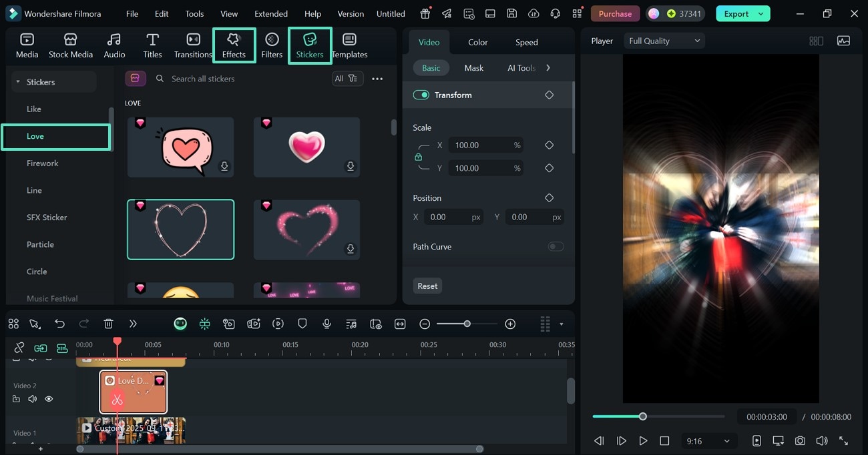Open the All filter dropdown for stickers
Screen dimensions: 868x455
(347, 79)
